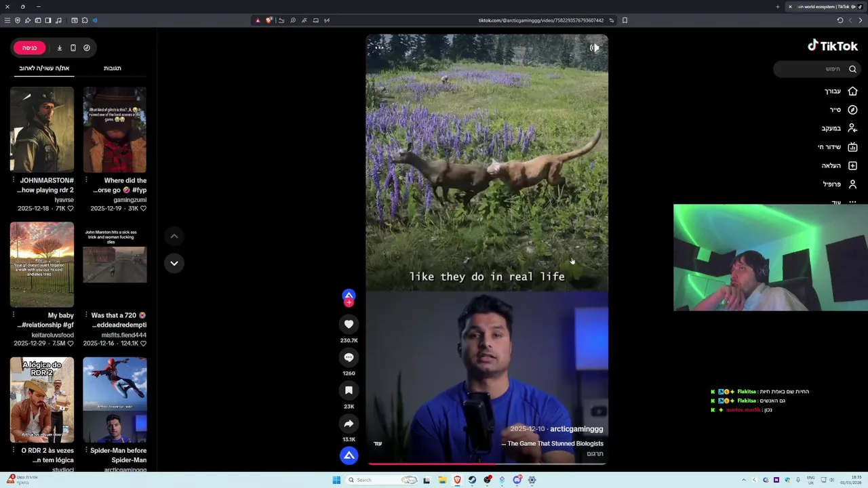Open a new browser tab with plus

coord(777,7)
